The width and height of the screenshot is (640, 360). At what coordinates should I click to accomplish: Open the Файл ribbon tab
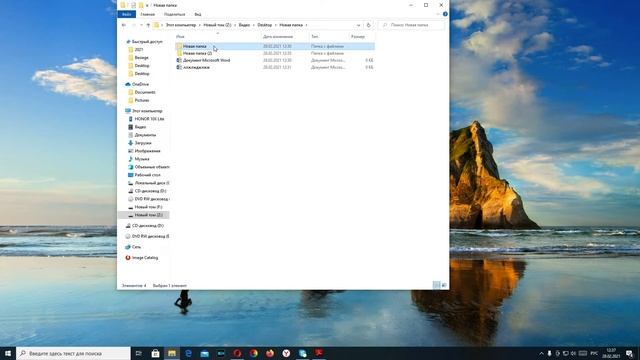pos(127,14)
